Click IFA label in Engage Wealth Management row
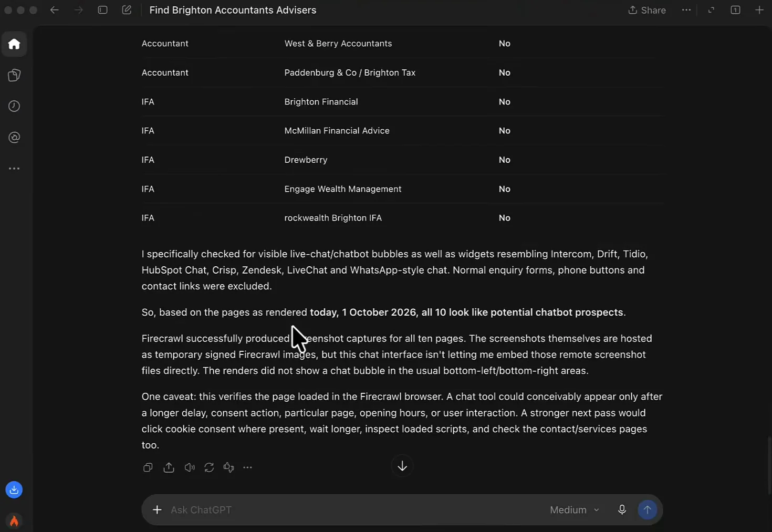Image resolution: width=772 pixels, height=532 pixels. (148, 189)
